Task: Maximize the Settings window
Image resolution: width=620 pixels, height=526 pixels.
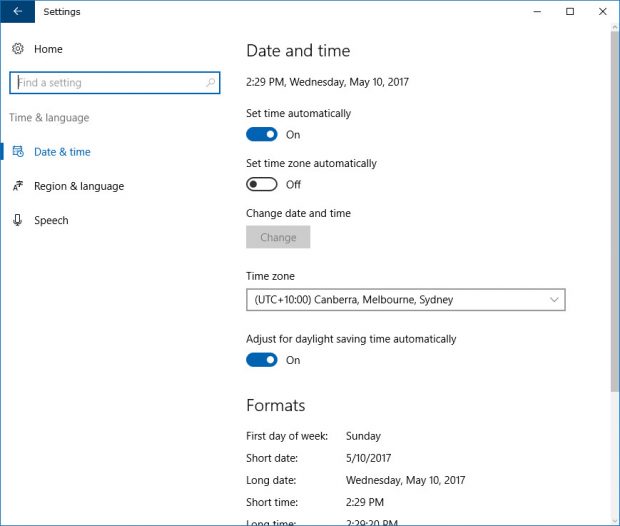Action: (570, 11)
